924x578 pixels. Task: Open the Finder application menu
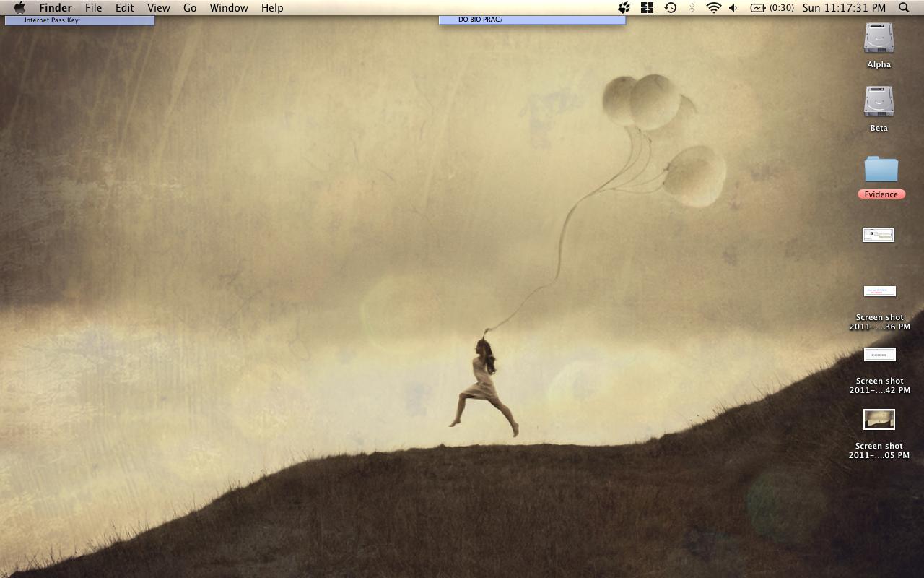tap(55, 8)
